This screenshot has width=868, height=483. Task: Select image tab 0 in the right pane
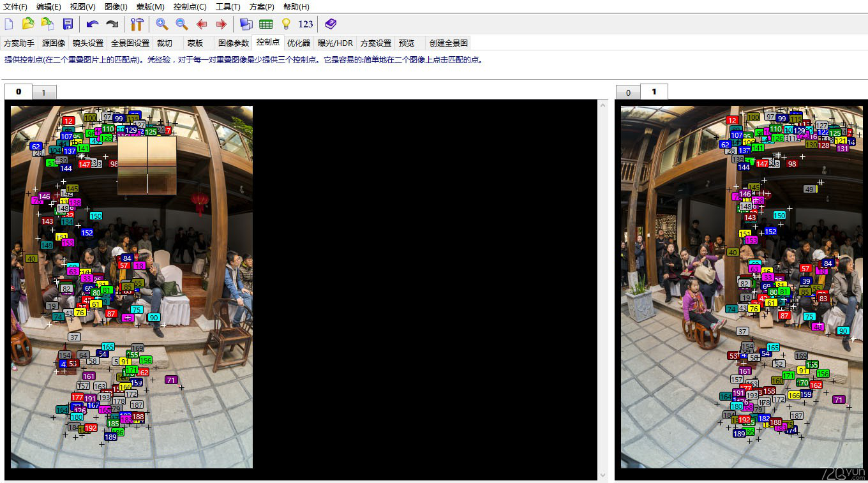(x=628, y=93)
